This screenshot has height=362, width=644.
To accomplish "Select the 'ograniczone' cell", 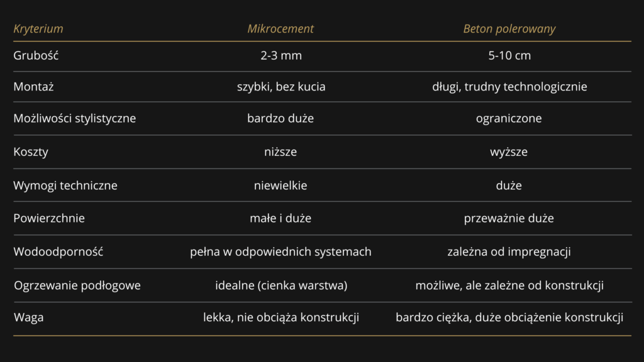I will click(509, 118).
